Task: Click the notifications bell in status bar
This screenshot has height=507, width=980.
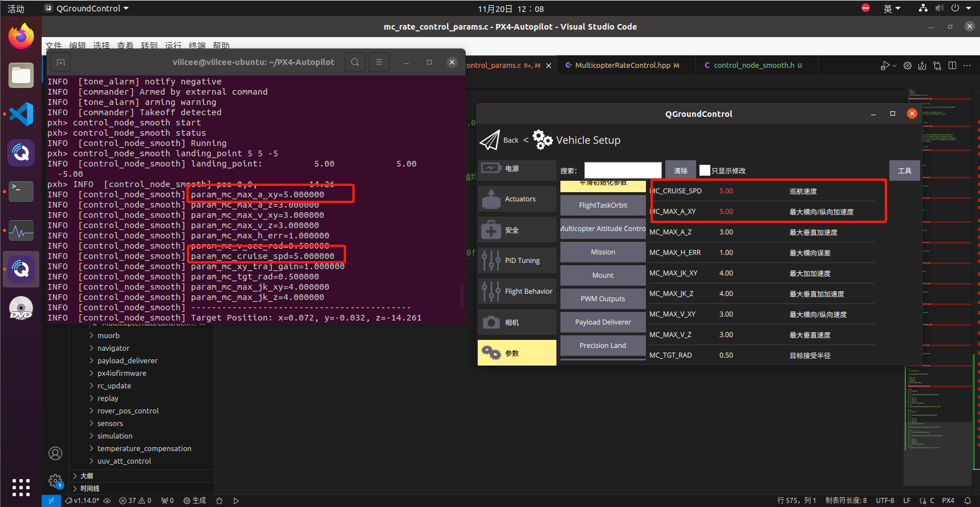Action: [967, 501]
